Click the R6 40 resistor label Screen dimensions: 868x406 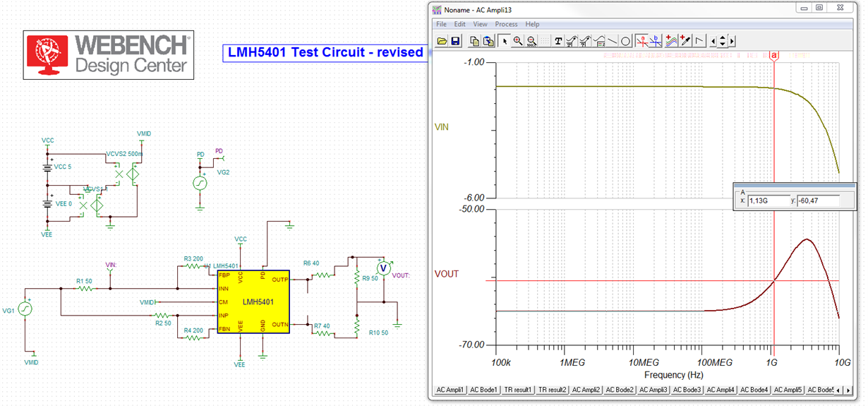pos(311,263)
